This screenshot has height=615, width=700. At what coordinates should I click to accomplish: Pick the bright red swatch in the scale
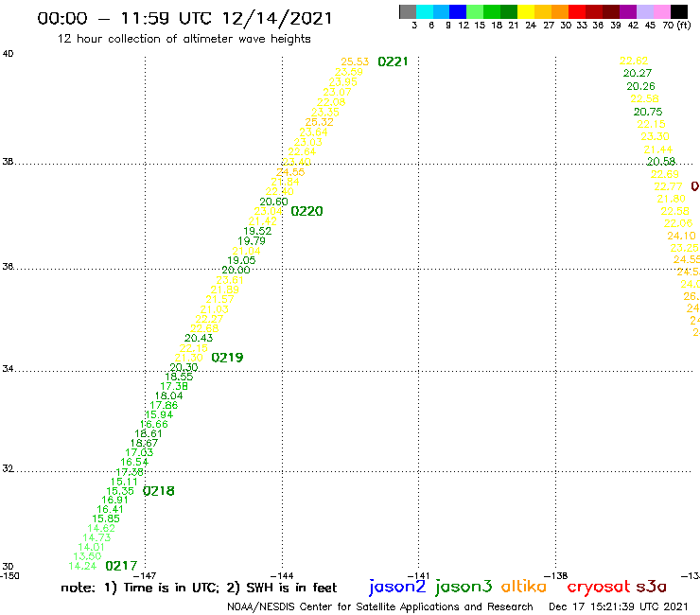[x=577, y=11]
